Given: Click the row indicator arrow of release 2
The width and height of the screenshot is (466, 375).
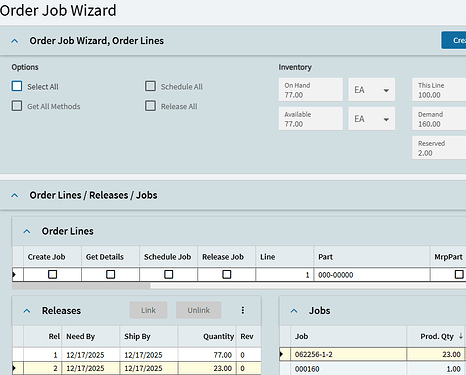Looking at the screenshot, I should (14, 368).
